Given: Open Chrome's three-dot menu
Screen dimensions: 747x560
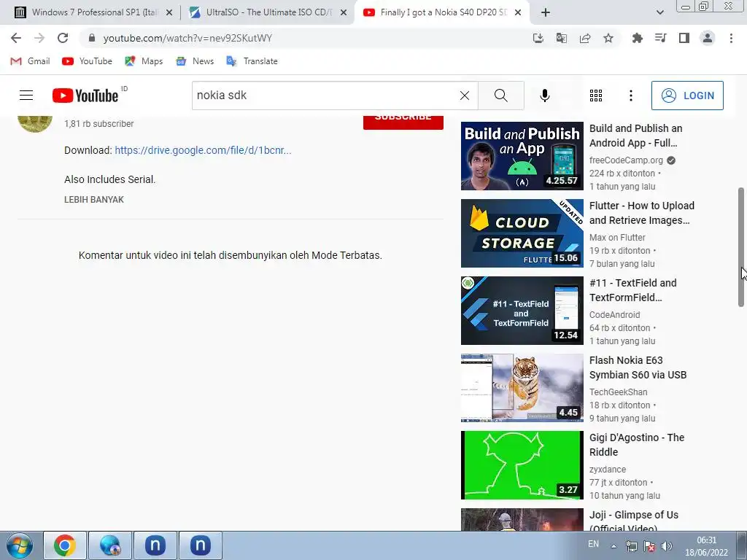Looking at the screenshot, I should [x=731, y=38].
